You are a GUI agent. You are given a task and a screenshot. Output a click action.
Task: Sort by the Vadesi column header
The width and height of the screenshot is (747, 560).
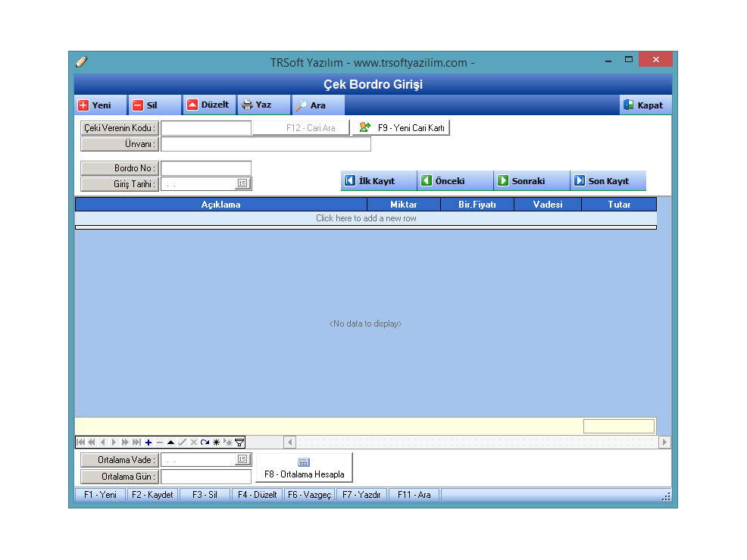[548, 205]
